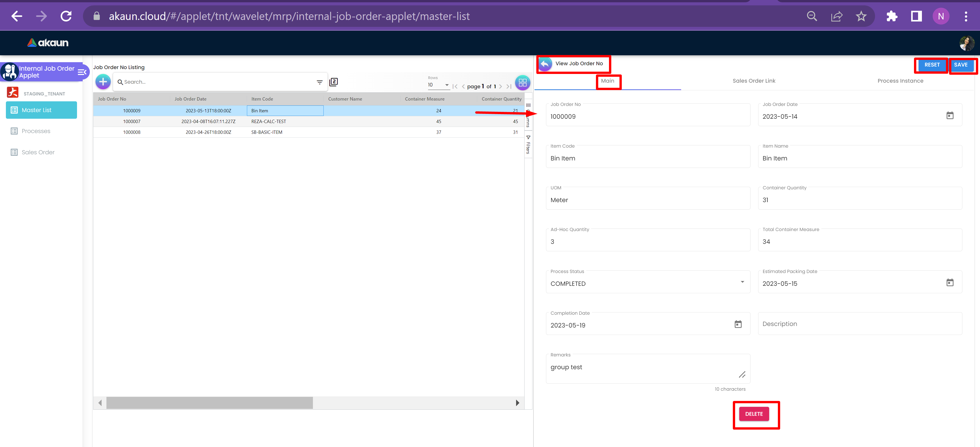Switch to the Process Instance tab
The height and width of the screenshot is (447, 980).
[900, 81]
